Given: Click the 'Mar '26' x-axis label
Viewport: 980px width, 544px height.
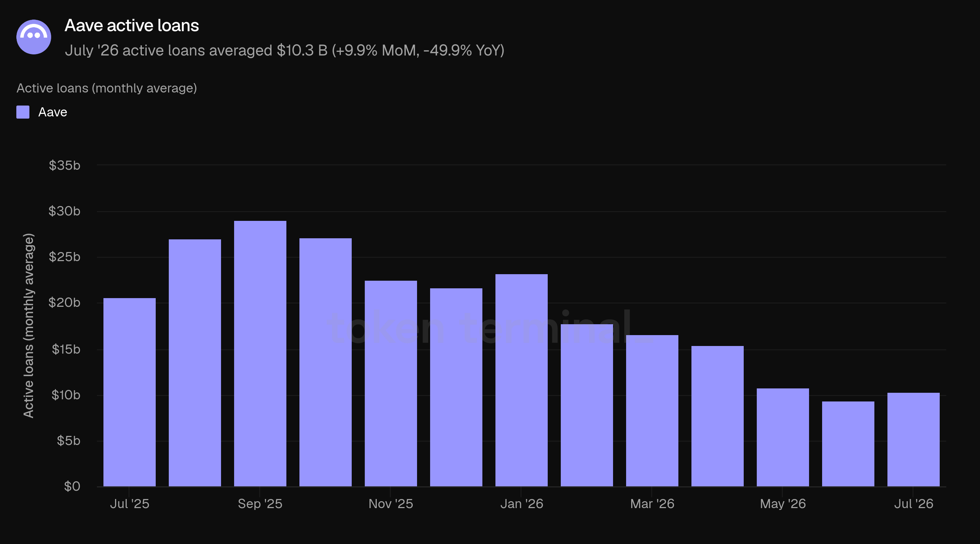Looking at the screenshot, I should coord(652,504).
